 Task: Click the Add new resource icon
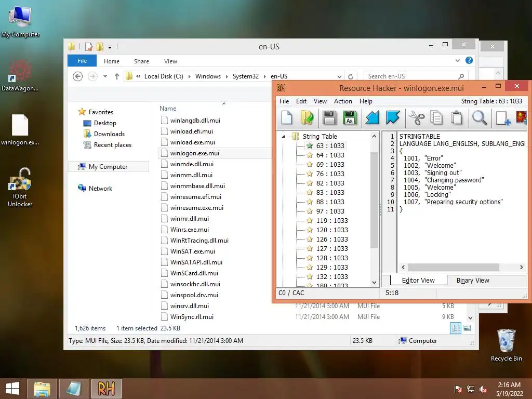(x=503, y=118)
